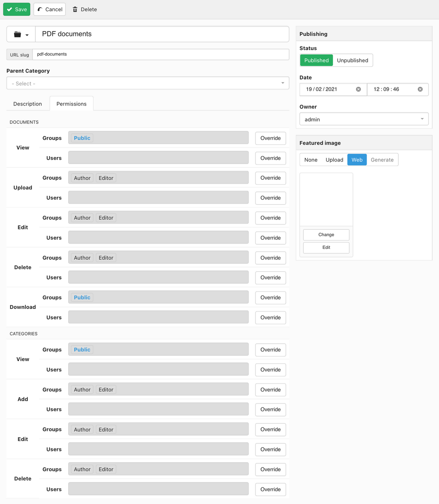The height and width of the screenshot is (504, 439).
Task: Click Change under featured image
Action: point(326,234)
